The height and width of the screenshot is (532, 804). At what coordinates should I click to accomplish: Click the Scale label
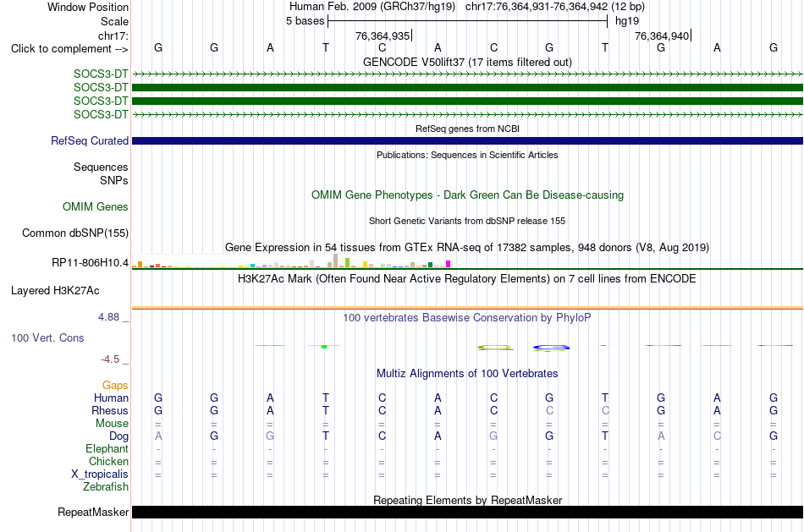coord(114,21)
